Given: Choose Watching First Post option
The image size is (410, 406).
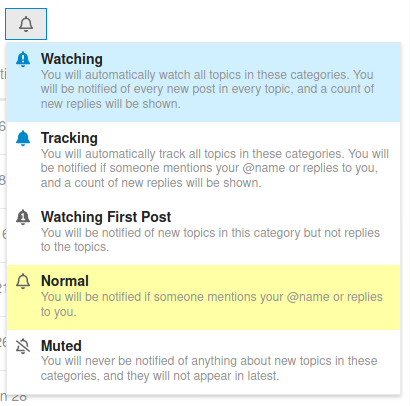Looking at the screenshot, I should pos(203,233).
